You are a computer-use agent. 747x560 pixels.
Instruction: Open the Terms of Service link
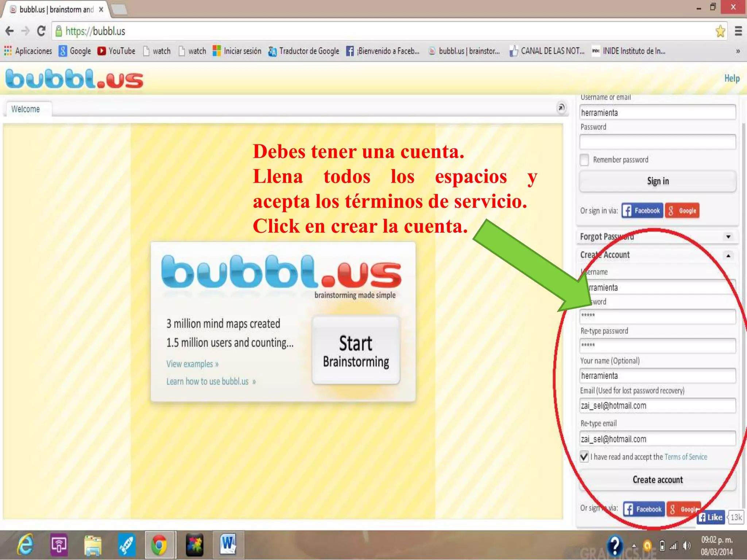pos(686,457)
